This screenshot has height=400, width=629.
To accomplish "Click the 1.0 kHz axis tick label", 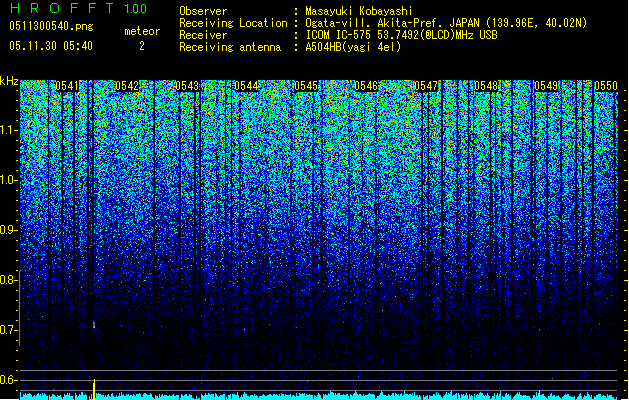I will tap(9, 180).
